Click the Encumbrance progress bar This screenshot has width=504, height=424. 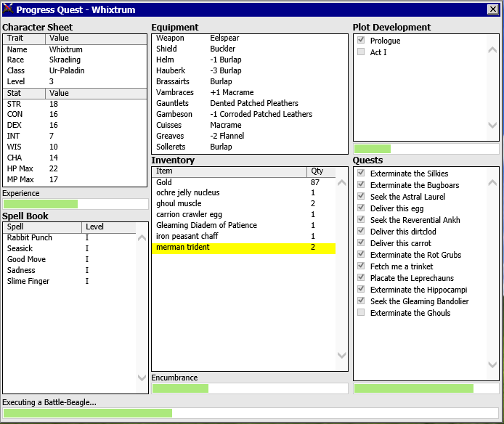point(250,388)
